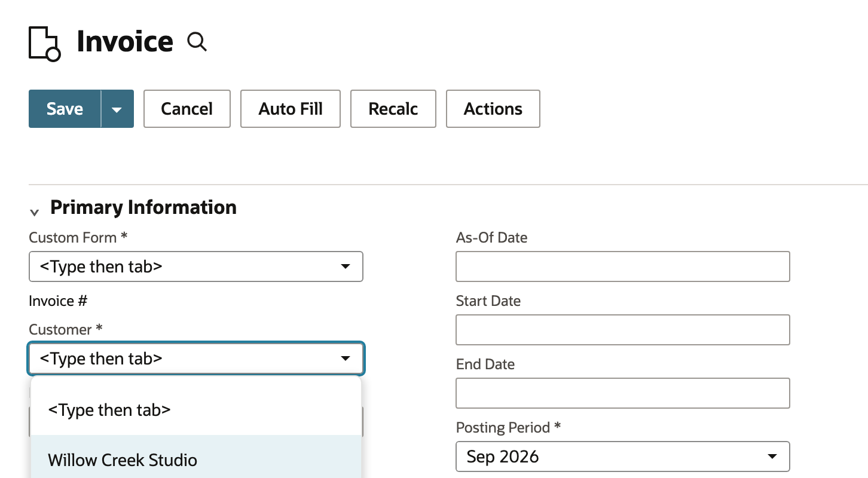Open the Save options dropdown arrow
This screenshot has height=478, width=868.
(x=117, y=109)
